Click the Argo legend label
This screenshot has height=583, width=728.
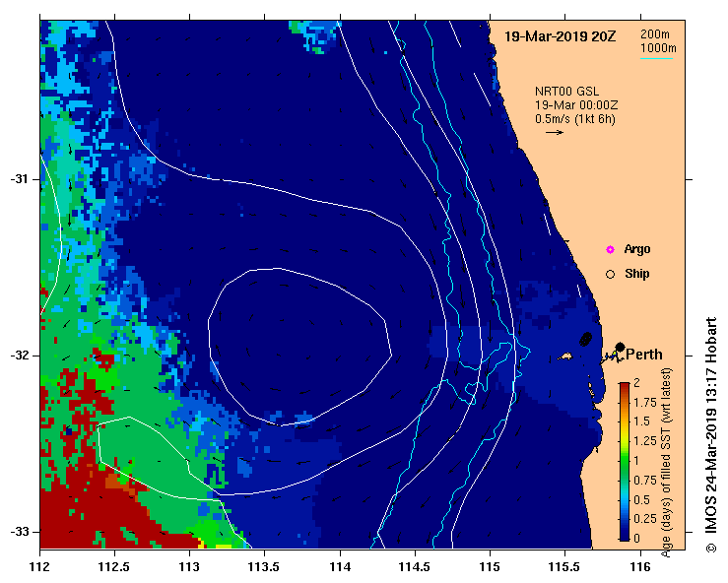point(637,249)
